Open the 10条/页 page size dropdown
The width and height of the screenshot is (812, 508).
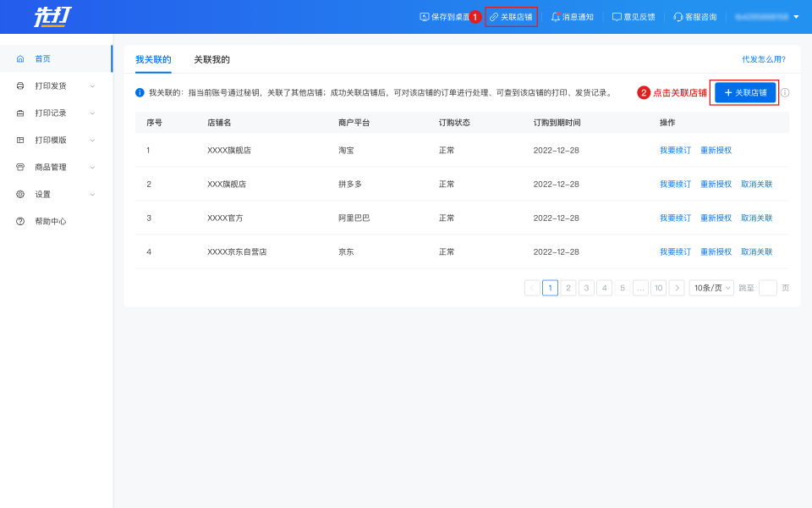[x=711, y=288]
